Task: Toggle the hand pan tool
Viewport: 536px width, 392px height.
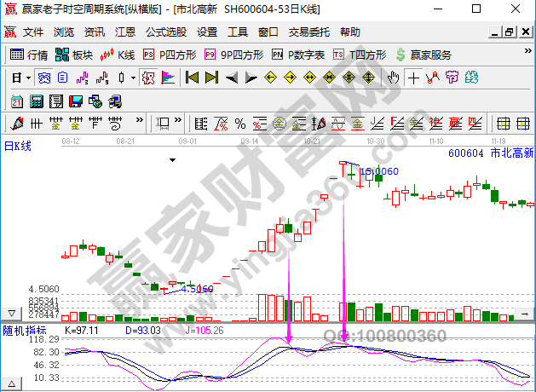Action: (x=393, y=78)
